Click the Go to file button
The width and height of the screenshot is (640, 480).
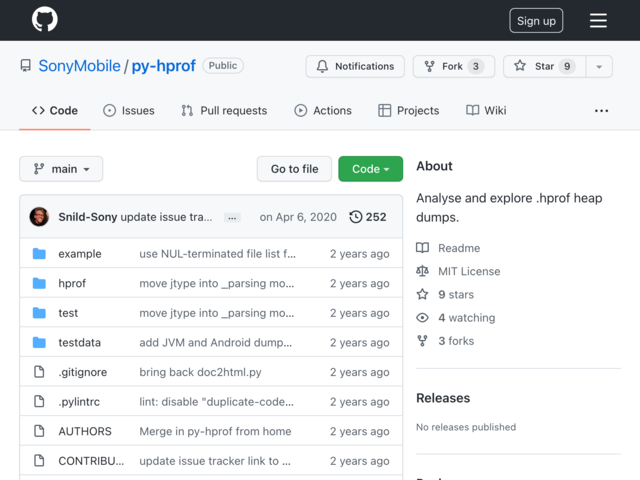coord(294,169)
